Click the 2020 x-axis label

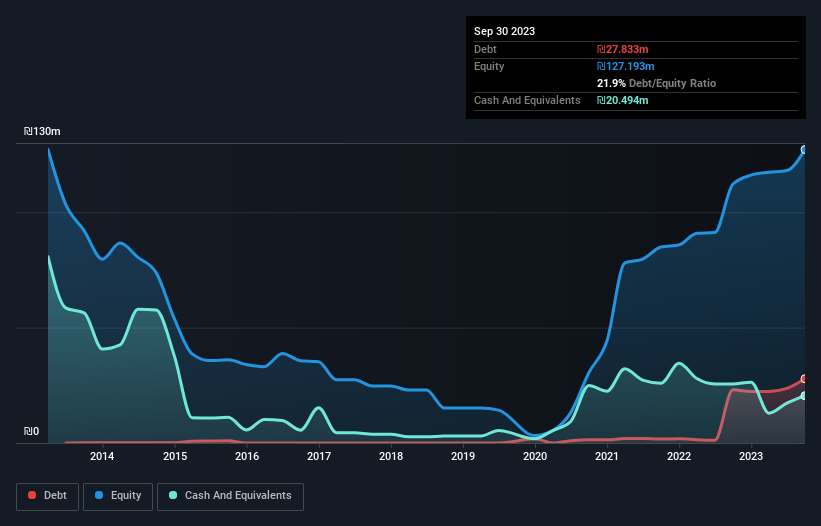click(x=535, y=456)
